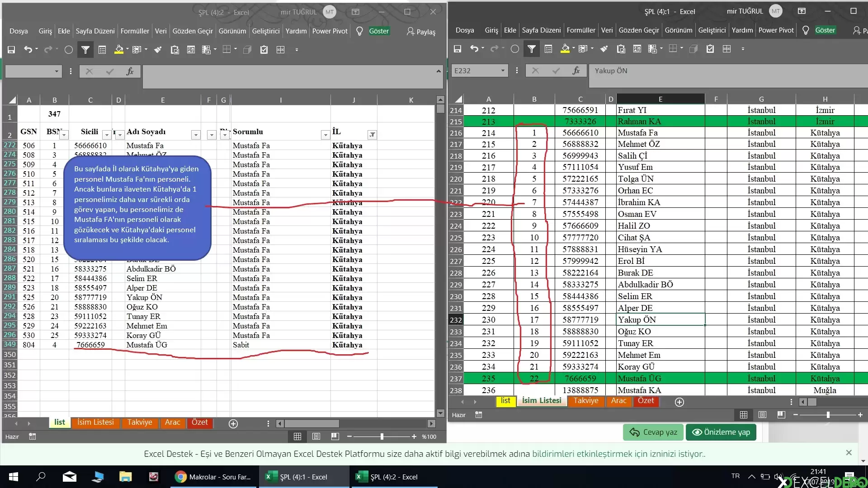Open Dosya menu in right window
This screenshot has height=488, width=868.
click(465, 30)
